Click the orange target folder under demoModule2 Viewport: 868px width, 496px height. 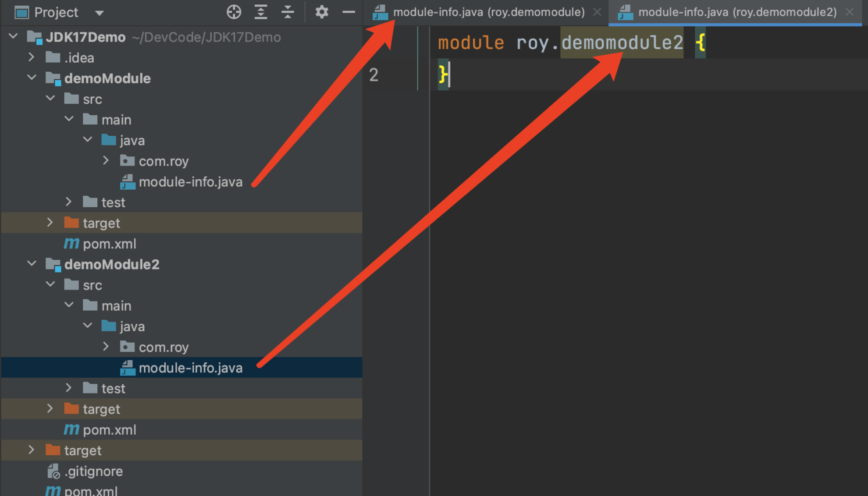[x=71, y=409]
